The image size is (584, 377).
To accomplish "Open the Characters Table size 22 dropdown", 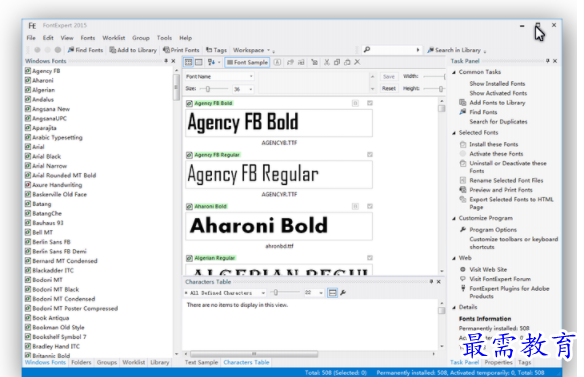I will coord(313,293).
